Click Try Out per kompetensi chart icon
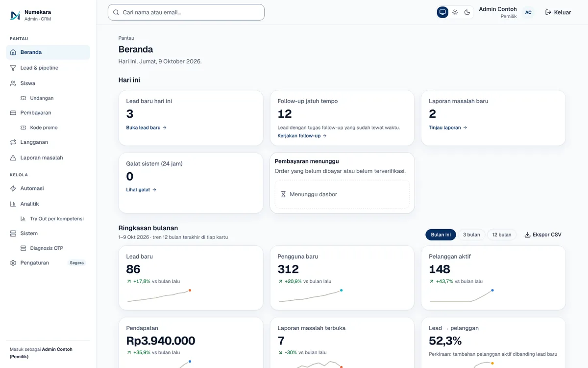The width and height of the screenshot is (588, 368). click(24, 219)
